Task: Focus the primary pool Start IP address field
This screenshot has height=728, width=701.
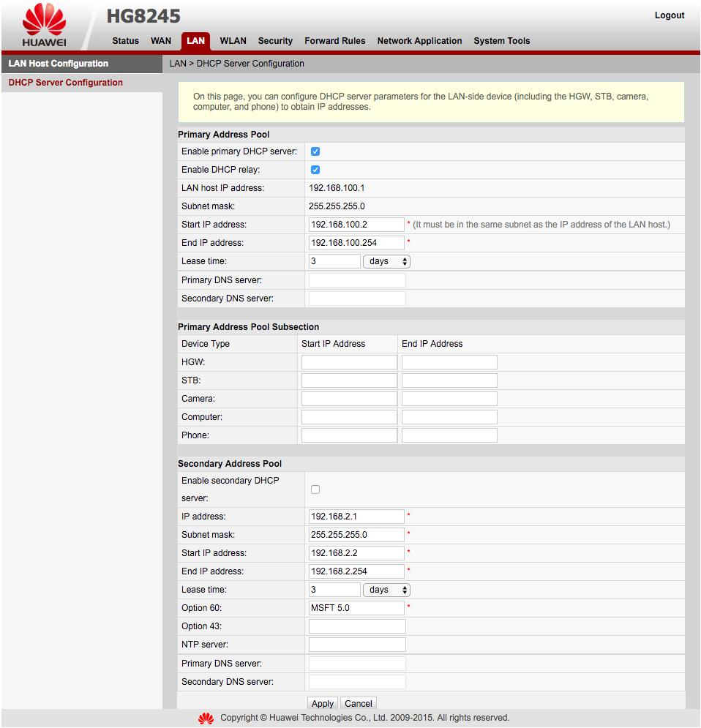Action: pos(356,225)
